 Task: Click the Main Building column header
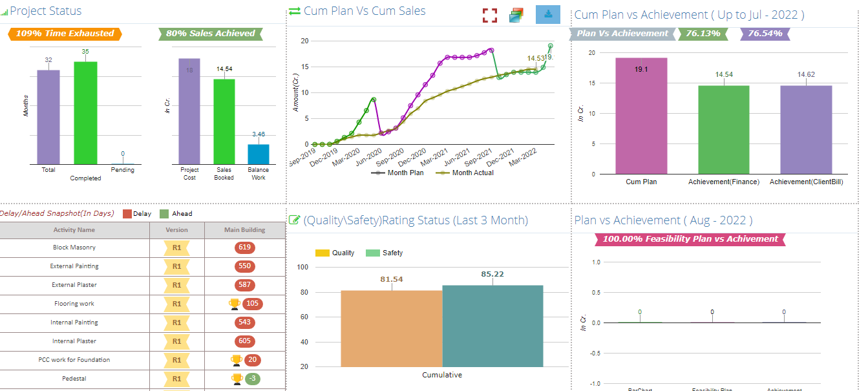coord(244,229)
